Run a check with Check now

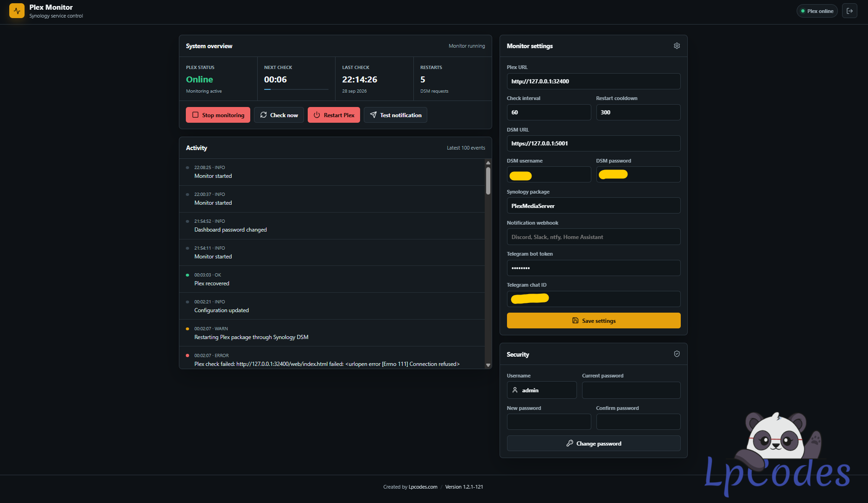(279, 115)
